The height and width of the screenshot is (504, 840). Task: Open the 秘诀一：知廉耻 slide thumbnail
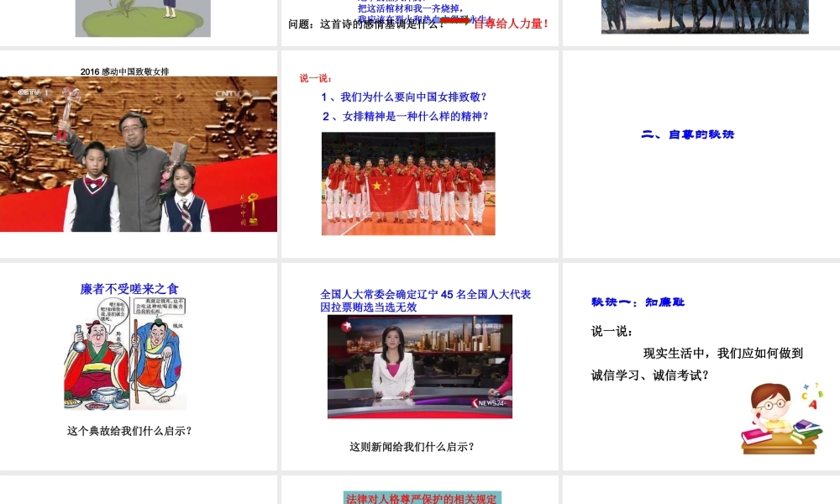pyautogui.click(x=701, y=366)
